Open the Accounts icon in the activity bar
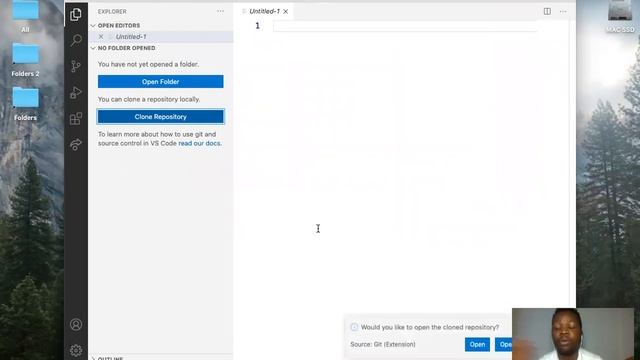640x360 pixels. coord(76,324)
